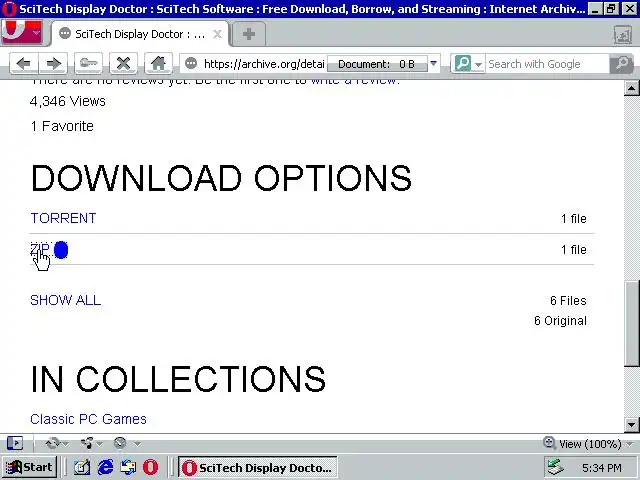Click the archive.org address field
The image size is (640, 480).
[264, 64]
